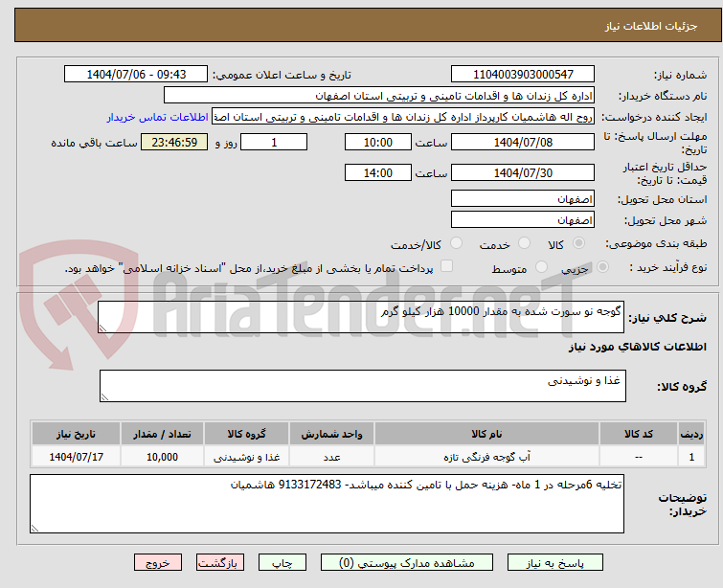Click the 'خروج' exit button
723x588 pixels.
click(x=158, y=563)
